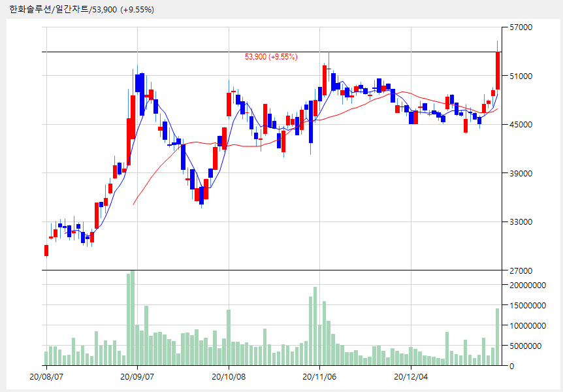Click the red 53,900 (+9.55%) price annotation
The width and height of the screenshot is (563, 392).
click(271, 57)
